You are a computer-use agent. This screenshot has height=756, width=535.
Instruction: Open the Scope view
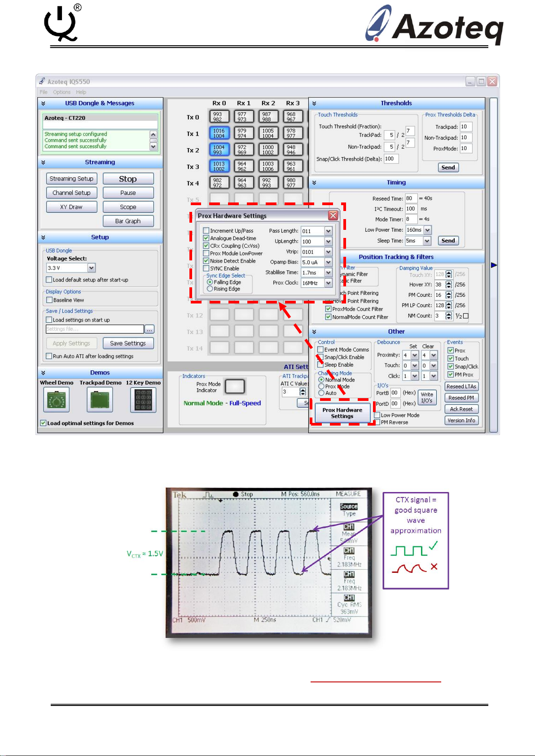point(128,207)
